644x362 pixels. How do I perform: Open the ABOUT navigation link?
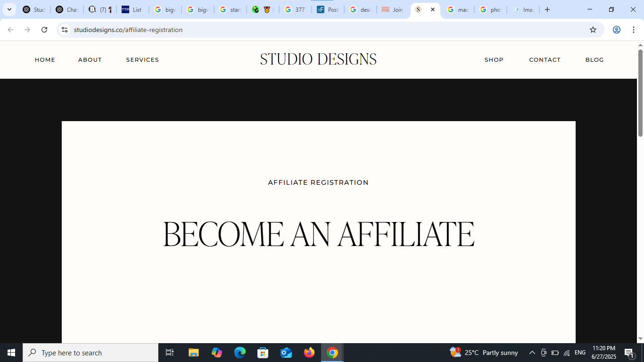(x=90, y=60)
